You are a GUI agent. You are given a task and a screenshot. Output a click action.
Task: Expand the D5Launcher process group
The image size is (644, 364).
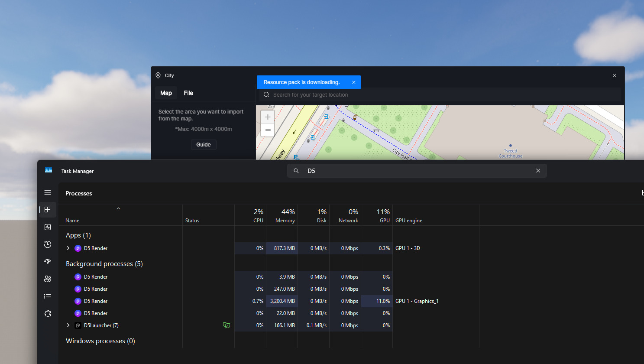point(68,325)
